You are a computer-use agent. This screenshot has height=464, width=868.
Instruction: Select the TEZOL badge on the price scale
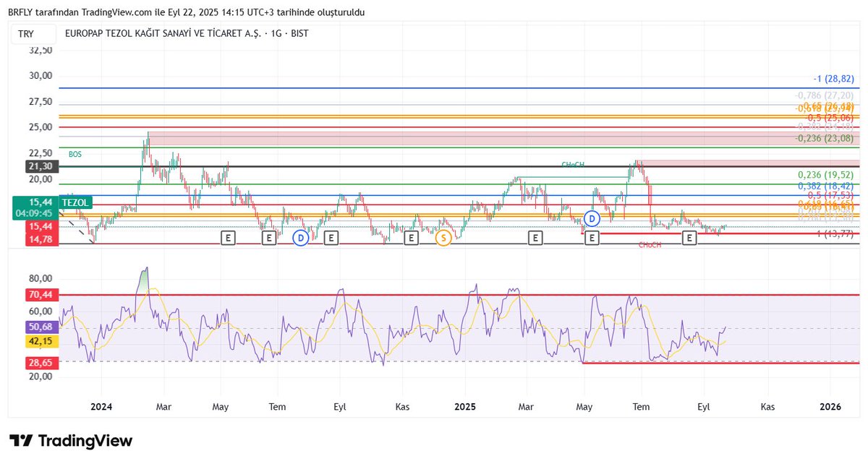[x=77, y=202]
